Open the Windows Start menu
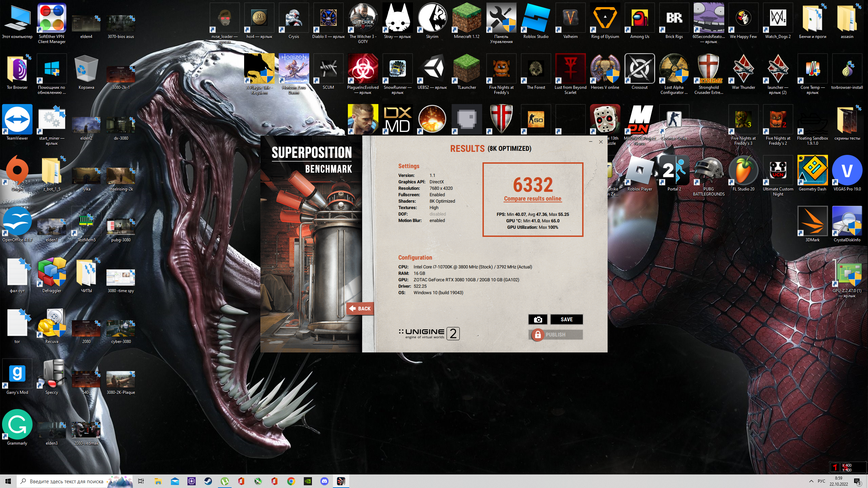Image resolution: width=868 pixels, height=488 pixels. point(8,481)
